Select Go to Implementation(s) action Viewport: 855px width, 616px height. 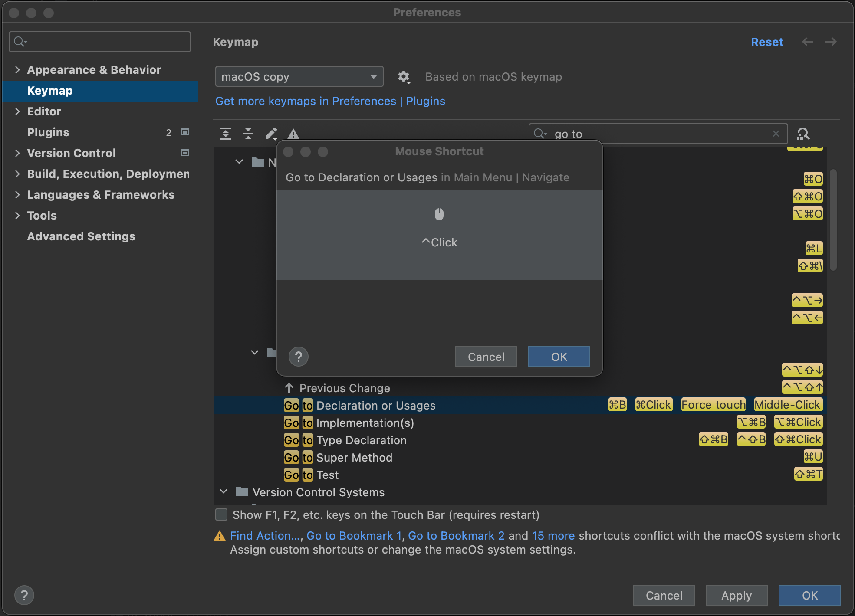click(x=364, y=422)
